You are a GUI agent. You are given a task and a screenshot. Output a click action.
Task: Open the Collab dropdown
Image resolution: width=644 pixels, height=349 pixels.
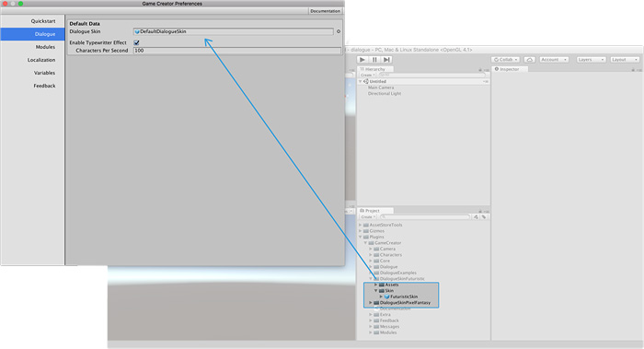pos(506,60)
